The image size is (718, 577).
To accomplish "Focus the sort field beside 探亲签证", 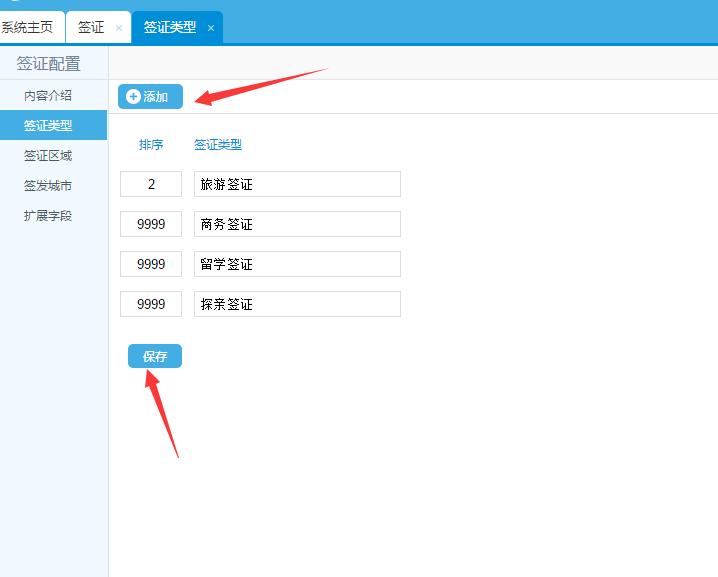I will tap(151, 304).
